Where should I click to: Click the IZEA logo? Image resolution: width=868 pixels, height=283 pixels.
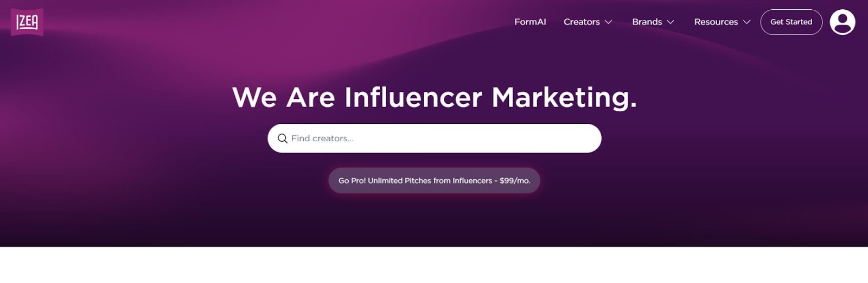click(27, 22)
